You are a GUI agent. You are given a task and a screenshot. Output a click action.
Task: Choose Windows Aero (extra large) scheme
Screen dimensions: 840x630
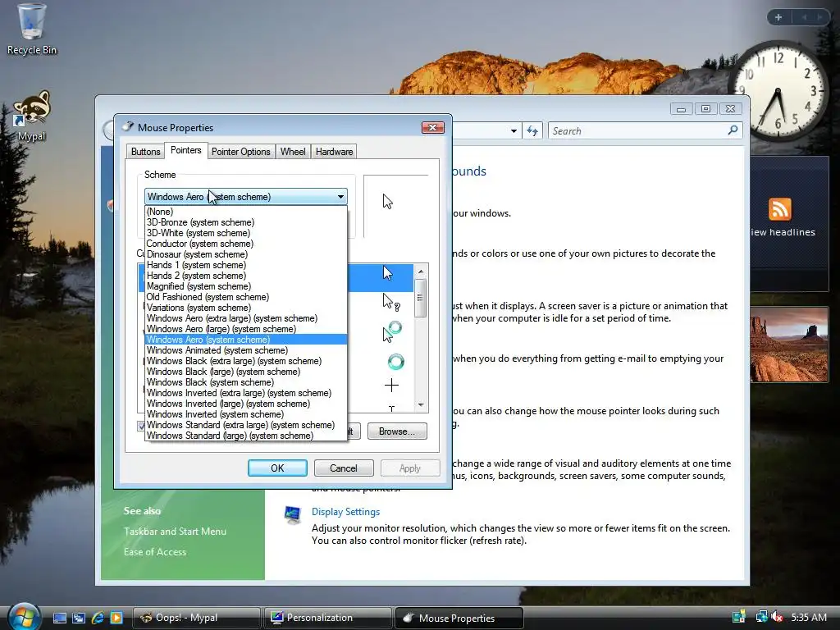(x=246, y=318)
